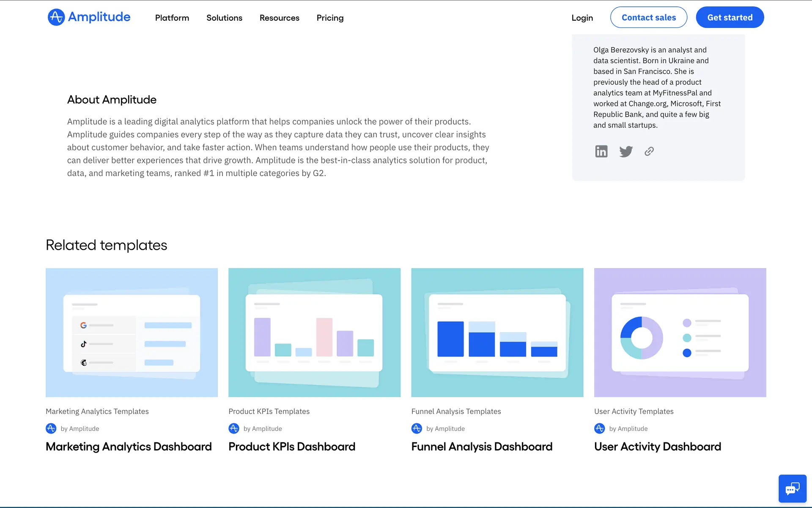The width and height of the screenshot is (812, 508).
Task: Open the Marketing Analytics Dashboard thumbnail
Action: pyautogui.click(x=132, y=332)
